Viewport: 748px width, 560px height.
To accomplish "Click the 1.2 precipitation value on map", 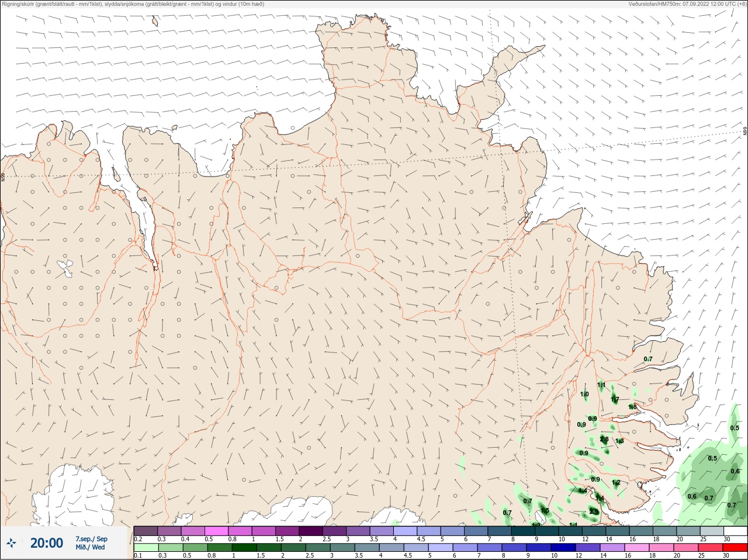I will coord(616,482).
